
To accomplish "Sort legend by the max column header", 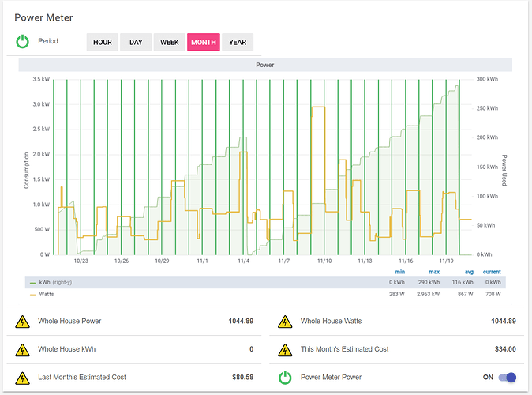I will click(x=434, y=272).
